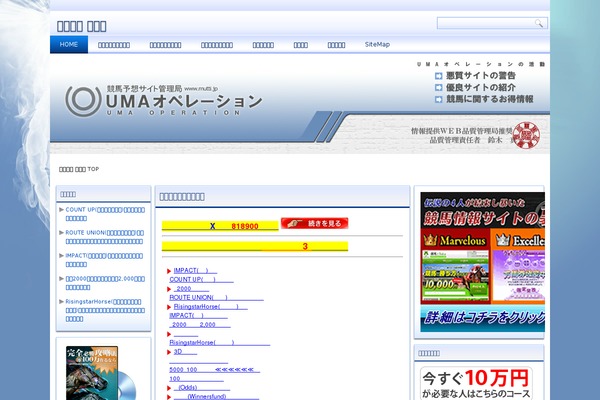Click arrow bullet beside sidebar RisingstarHorse

point(61,302)
